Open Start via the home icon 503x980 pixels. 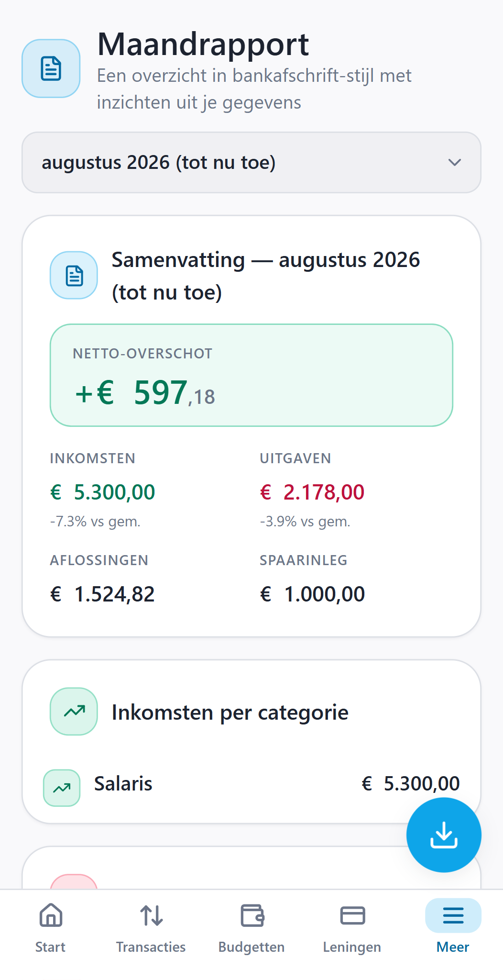51,915
